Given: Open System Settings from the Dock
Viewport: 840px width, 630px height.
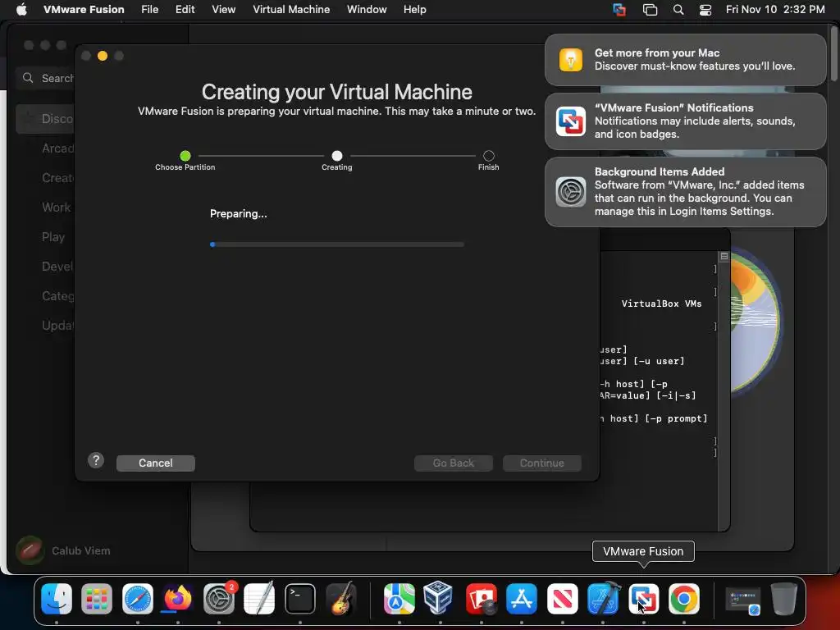Looking at the screenshot, I should pyautogui.click(x=218, y=598).
